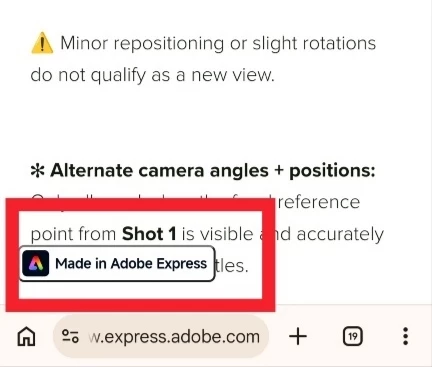432x367 pixels.
Task: Open a new tab with plus icon
Action: pyautogui.click(x=298, y=336)
